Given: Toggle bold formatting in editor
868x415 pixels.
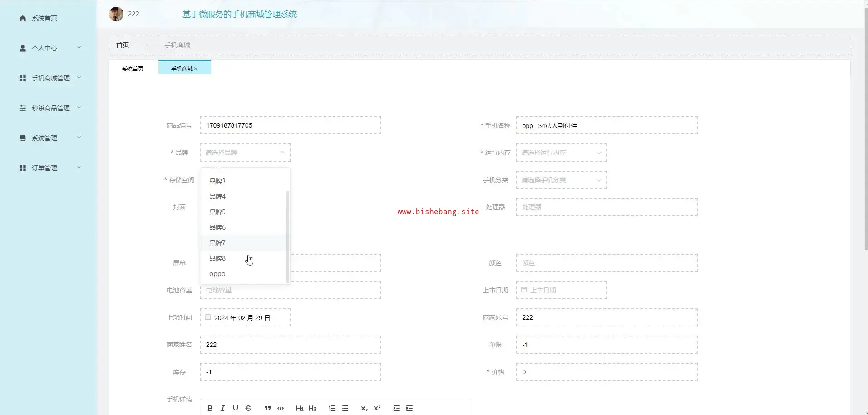Looking at the screenshot, I should [x=210, y=408].
